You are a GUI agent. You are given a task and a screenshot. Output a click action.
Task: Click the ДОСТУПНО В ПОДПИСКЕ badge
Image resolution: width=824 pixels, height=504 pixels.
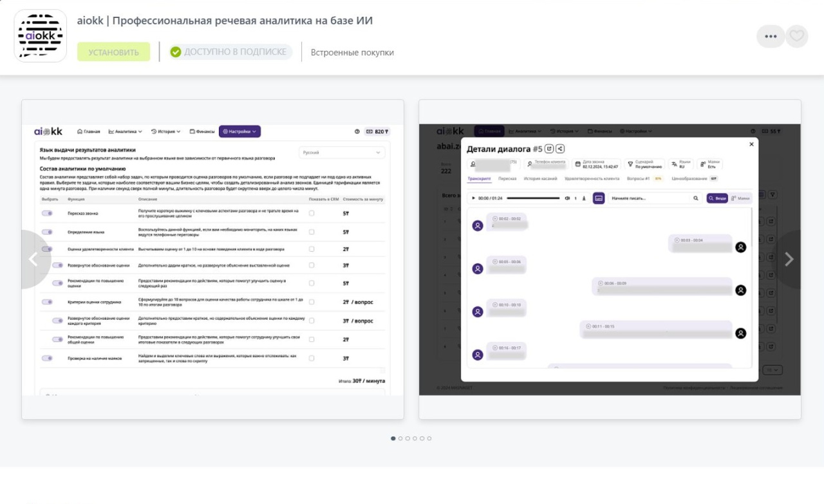click(x=230, y=51)
